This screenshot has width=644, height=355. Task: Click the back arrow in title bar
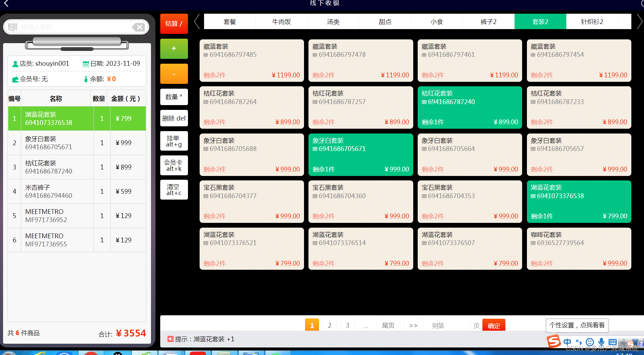6,3
